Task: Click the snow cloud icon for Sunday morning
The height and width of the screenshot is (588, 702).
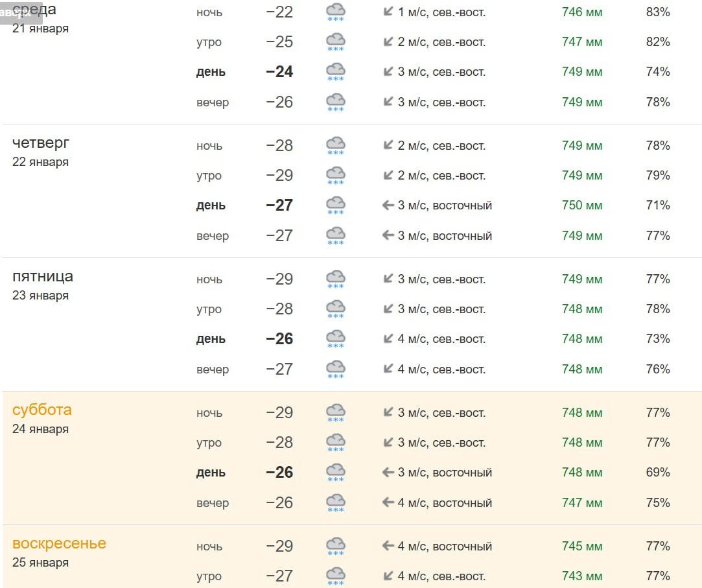Action: pyautogui.click(x=335, y=576)
